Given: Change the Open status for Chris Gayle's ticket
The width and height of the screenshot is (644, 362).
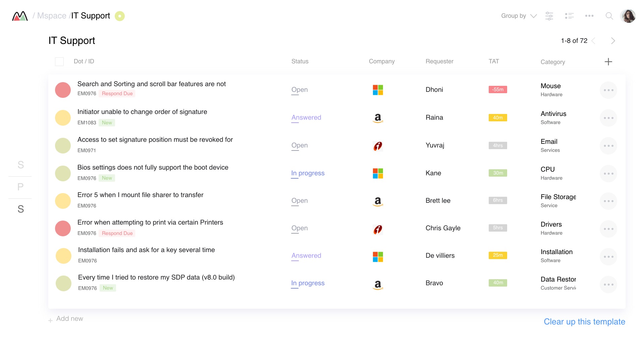Looking at the screenshot, I should pyautogui.click(x=300, y=228).
